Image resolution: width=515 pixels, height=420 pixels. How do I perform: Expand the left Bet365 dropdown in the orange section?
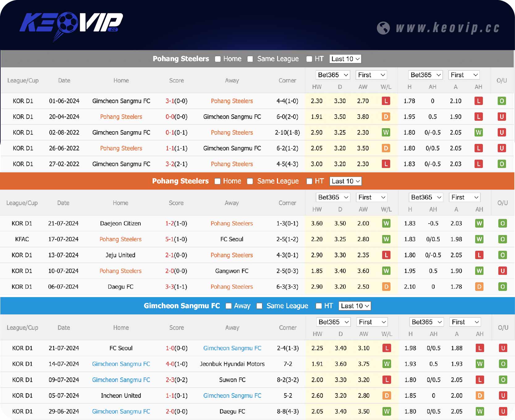pyautogui.click(x=333, y=197)
